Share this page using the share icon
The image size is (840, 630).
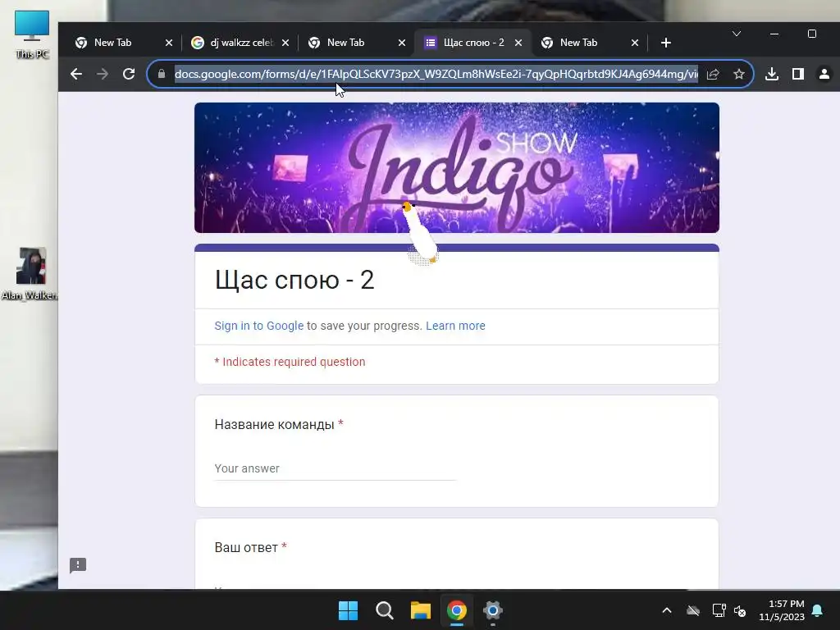pyautogui.click(x=713, y=74)
